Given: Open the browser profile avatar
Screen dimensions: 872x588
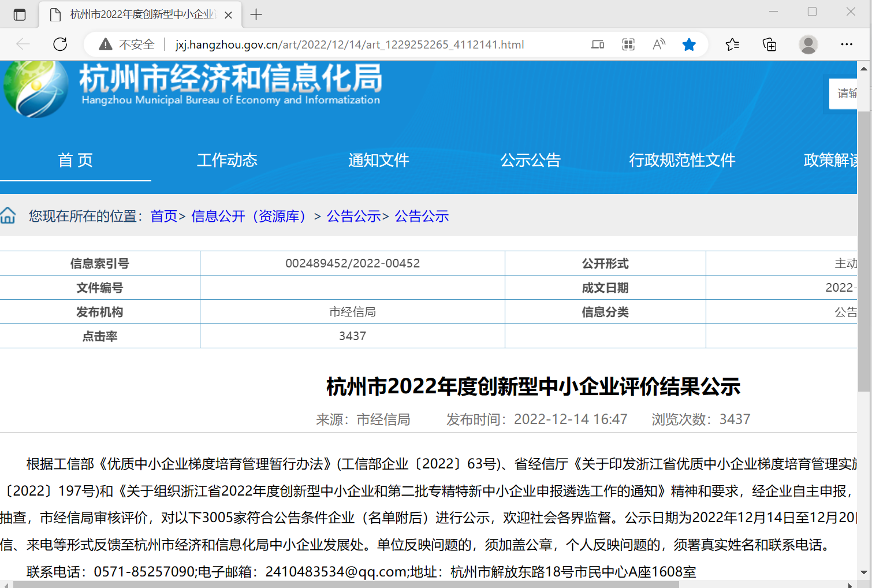Looking at the screenshot, I should pyautogui.click(x=808, y=44).
